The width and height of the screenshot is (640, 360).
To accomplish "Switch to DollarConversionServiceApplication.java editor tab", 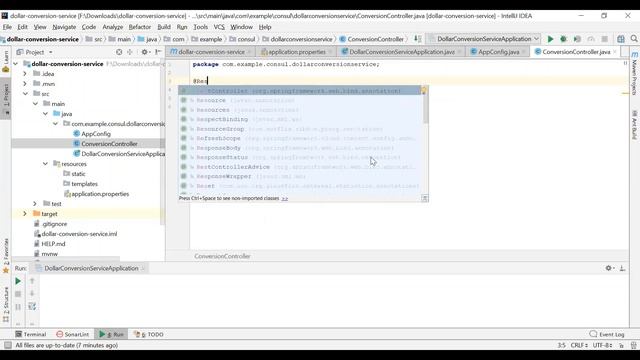I will 402,52.
